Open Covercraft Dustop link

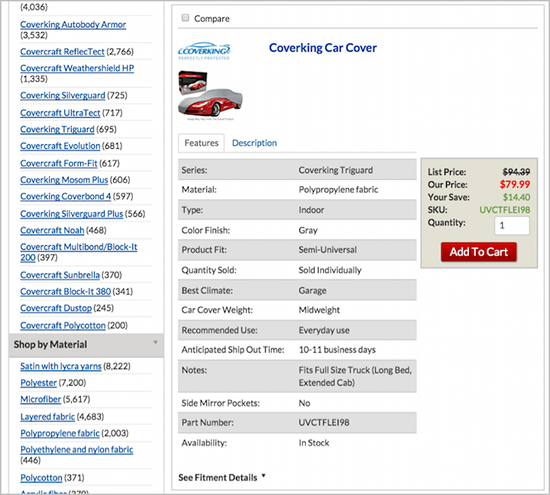click(56, 308)
